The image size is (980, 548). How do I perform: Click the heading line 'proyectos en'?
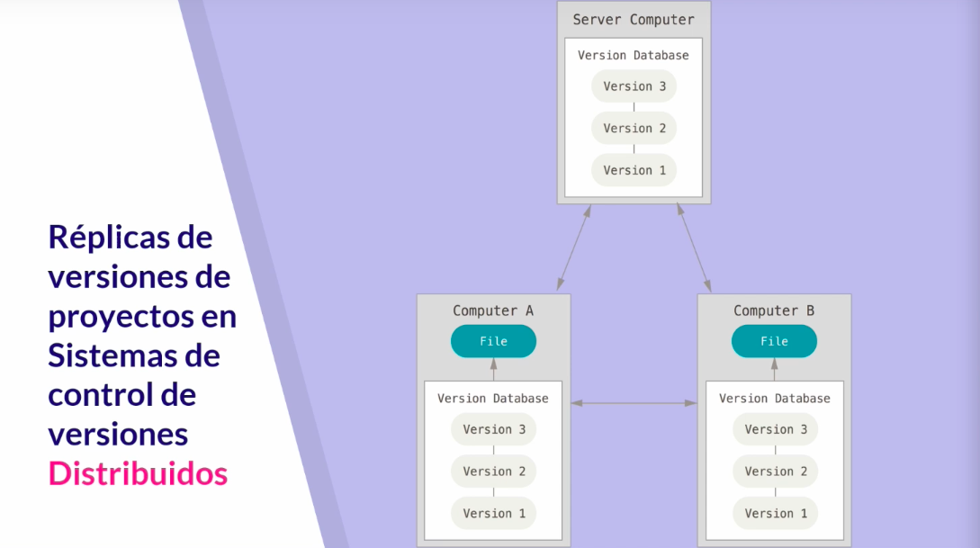[142, 318]
